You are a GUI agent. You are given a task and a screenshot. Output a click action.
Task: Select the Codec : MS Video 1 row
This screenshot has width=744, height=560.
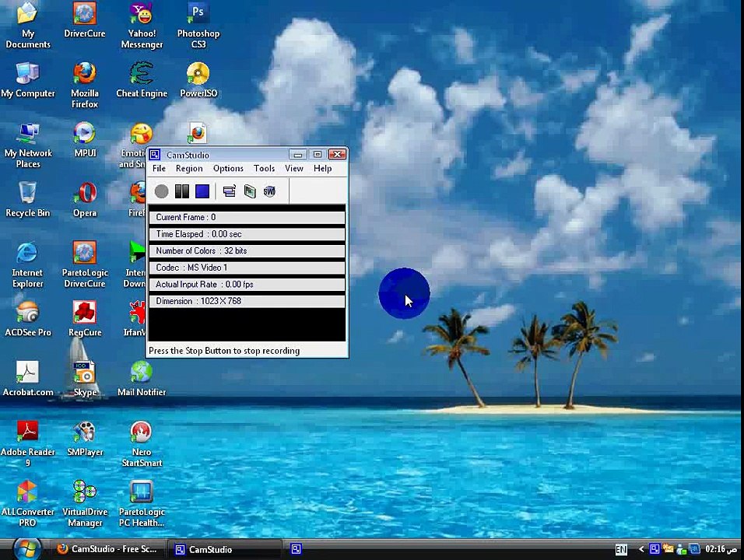click(247, 268)
